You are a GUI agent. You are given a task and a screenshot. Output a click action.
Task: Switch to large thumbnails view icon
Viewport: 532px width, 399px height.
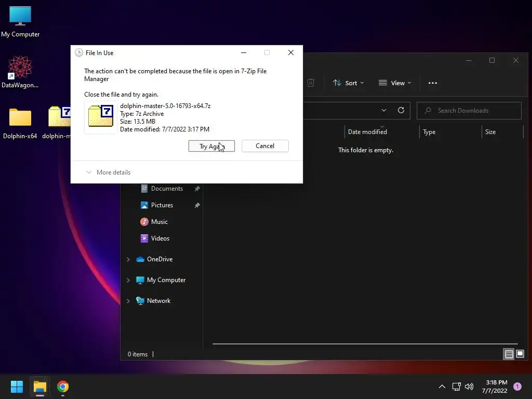(x=520, y=354)
